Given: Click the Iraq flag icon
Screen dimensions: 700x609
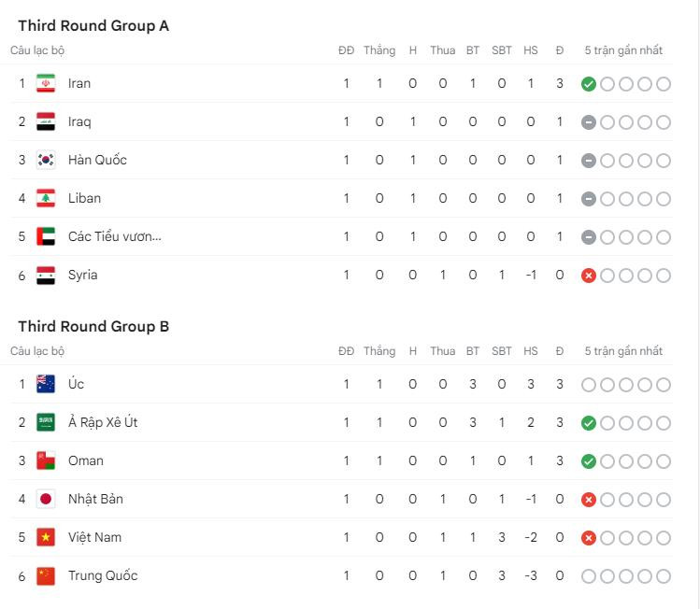Looking at the screenshot, I should click(x=46, y=121).
